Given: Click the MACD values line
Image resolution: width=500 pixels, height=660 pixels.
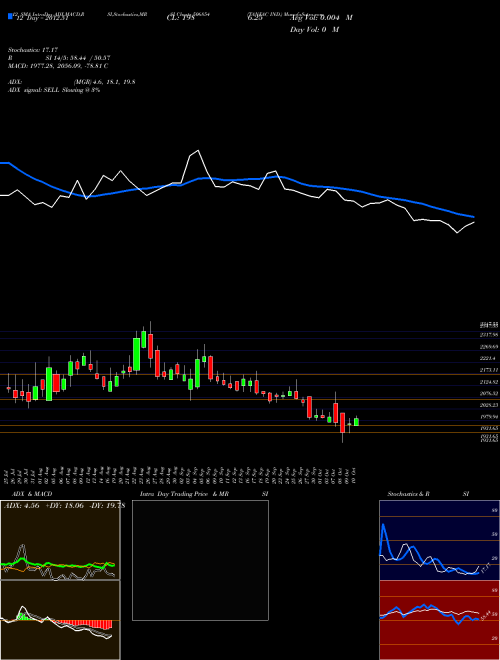Looking at the screenshot, I should point(58,66).
